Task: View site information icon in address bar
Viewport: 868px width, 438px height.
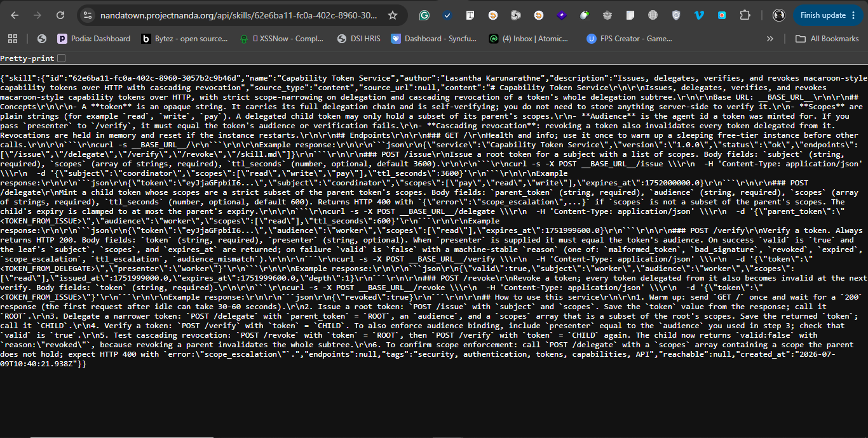Action: click(x=88, y=15)
